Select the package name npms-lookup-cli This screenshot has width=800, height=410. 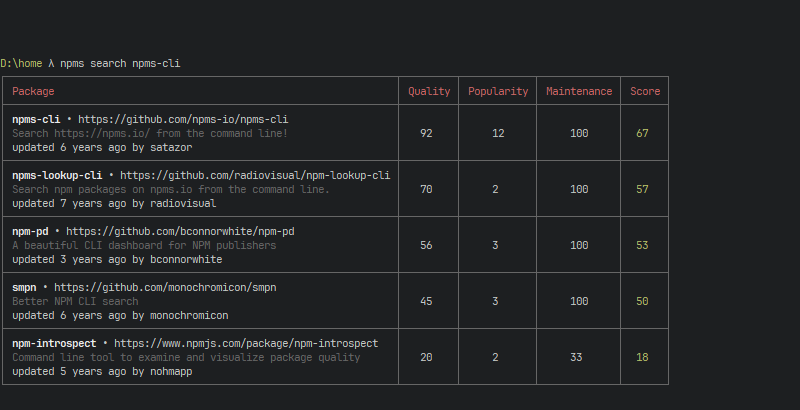(x=57, y=175)
